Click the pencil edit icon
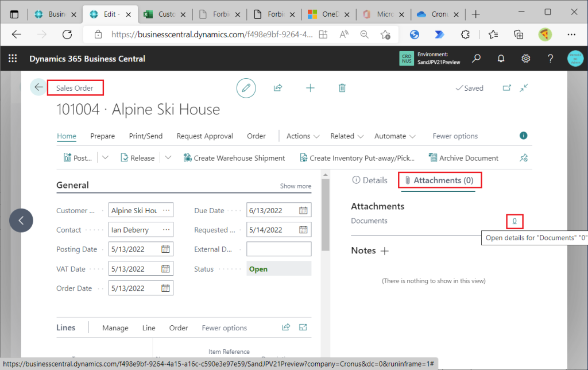Viewport: 588px width, 370px height. point(246,88)
